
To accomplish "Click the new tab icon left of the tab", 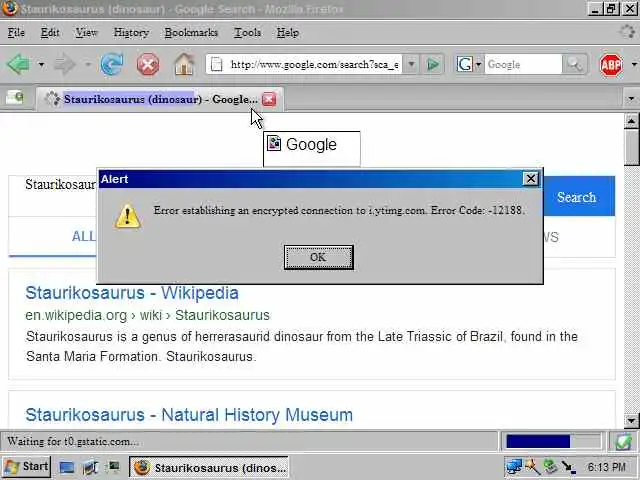I will point(15,98).
